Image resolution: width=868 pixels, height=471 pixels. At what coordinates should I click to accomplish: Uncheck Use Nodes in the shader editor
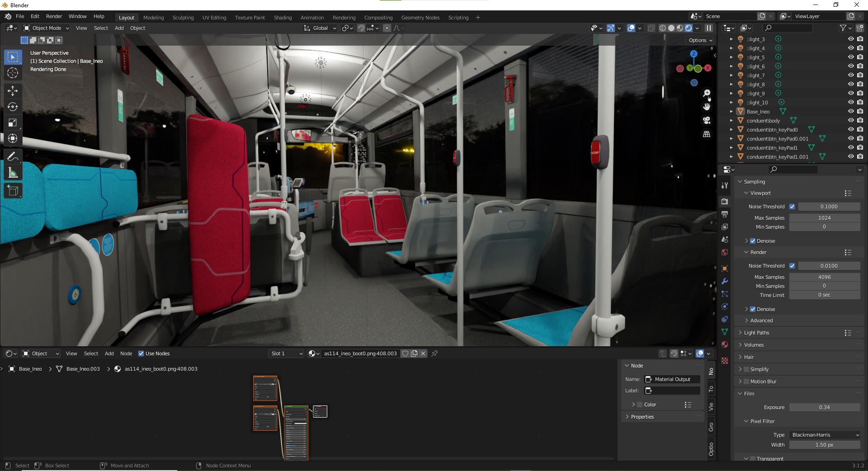(142, 353)
